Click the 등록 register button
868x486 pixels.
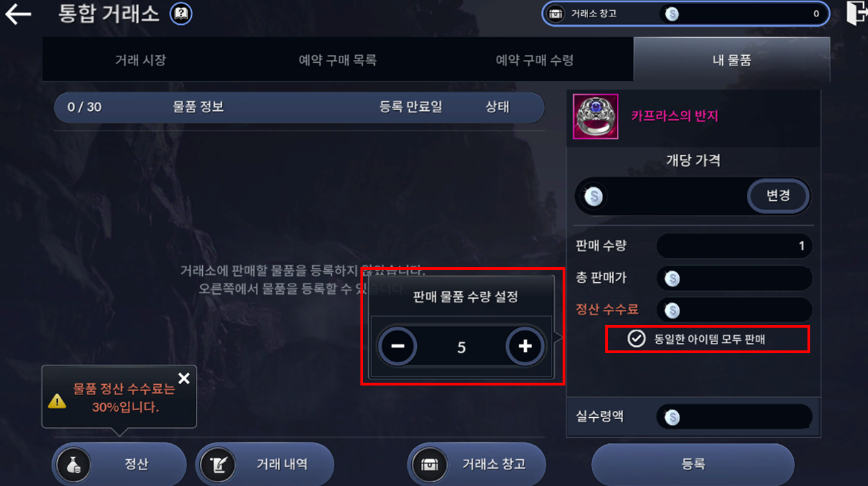pyautogui.click(x=693, y=464)
